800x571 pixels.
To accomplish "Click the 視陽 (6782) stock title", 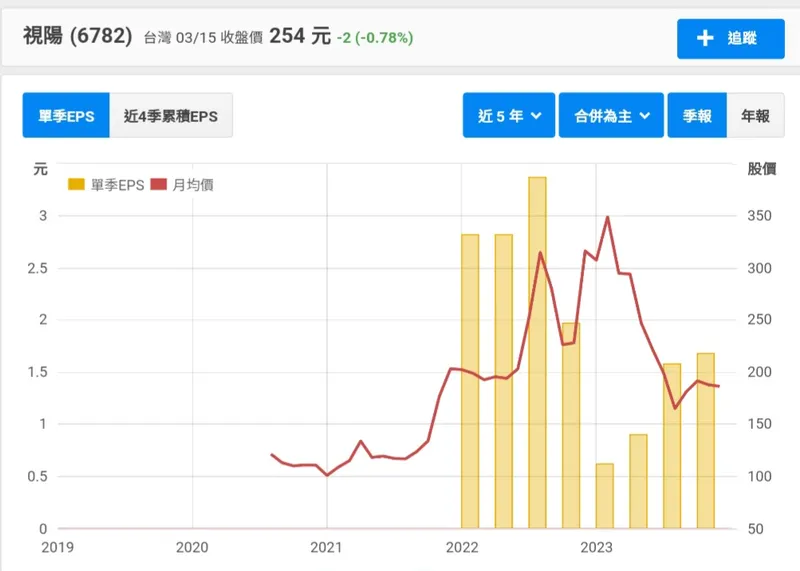I will [x=78, y=37].
